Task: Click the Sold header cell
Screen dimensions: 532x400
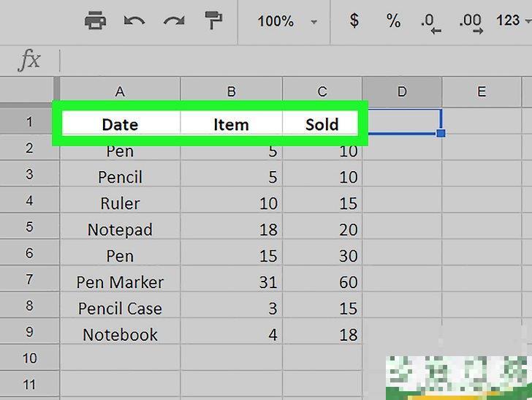Action: [x=322, y=124]
